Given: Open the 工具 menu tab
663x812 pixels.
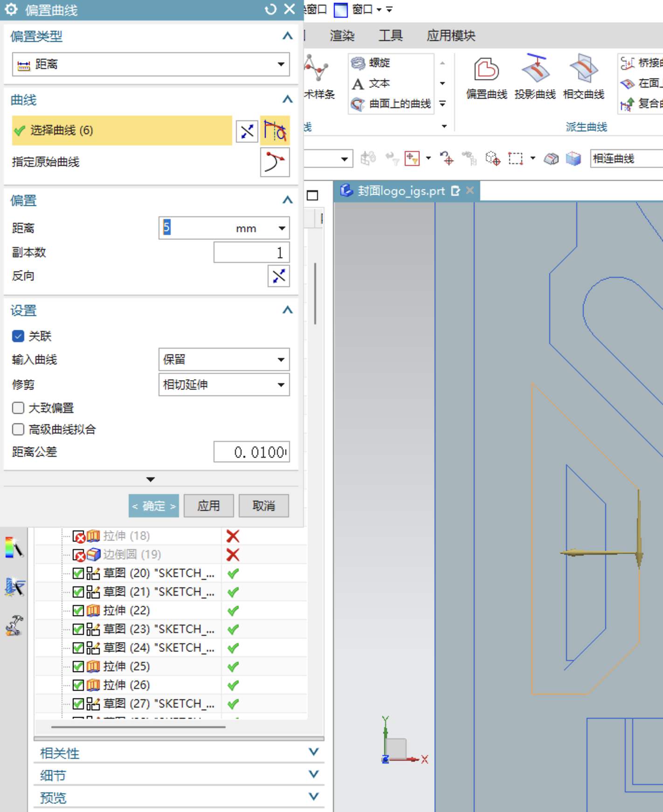Looking at the screenshot, I should pyautogui.click(x=390, y=36).
